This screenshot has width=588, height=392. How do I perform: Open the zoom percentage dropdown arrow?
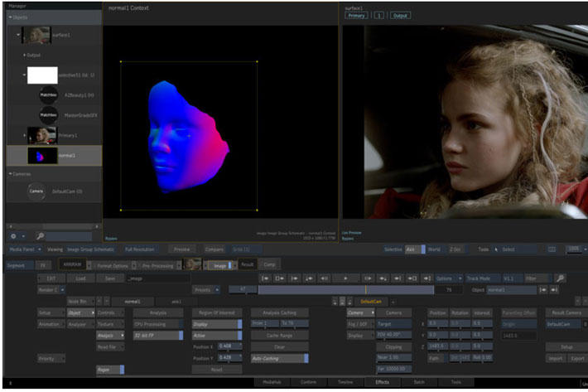[x=585, y=249]
